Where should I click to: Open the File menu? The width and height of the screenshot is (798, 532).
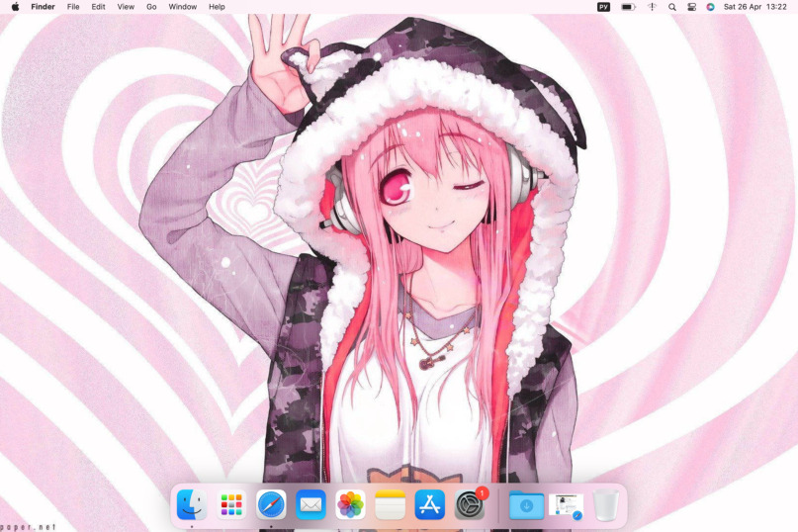click(73, 7)
